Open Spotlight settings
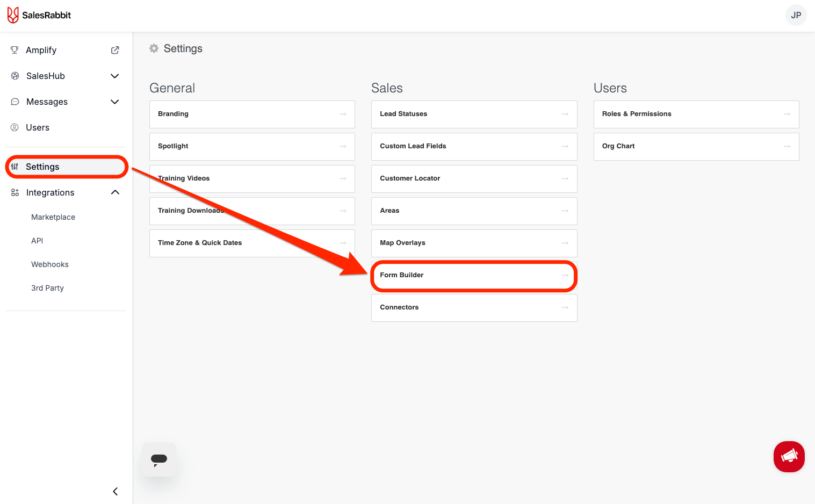The width and height of the screenshot is (815, 504). pyautogui.click(x=252, y=146)
